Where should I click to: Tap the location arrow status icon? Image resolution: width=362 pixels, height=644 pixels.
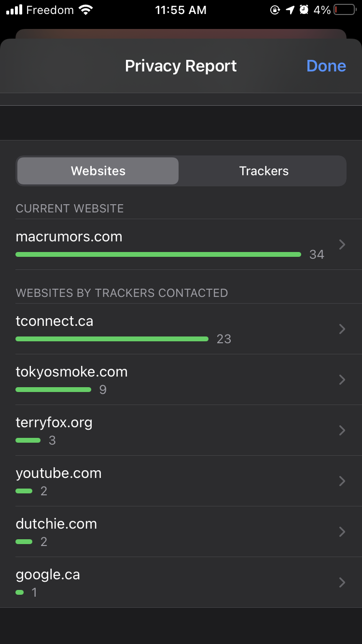290,10
